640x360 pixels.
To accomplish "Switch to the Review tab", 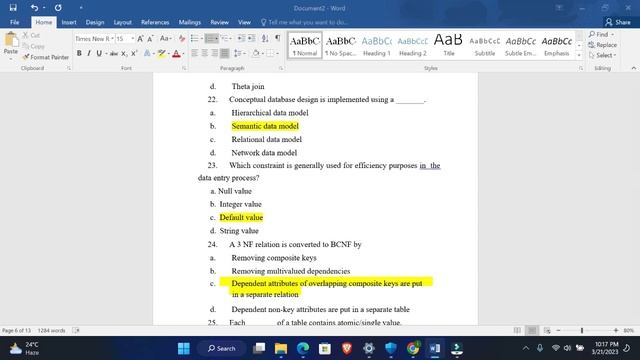I will pos(220,22).
